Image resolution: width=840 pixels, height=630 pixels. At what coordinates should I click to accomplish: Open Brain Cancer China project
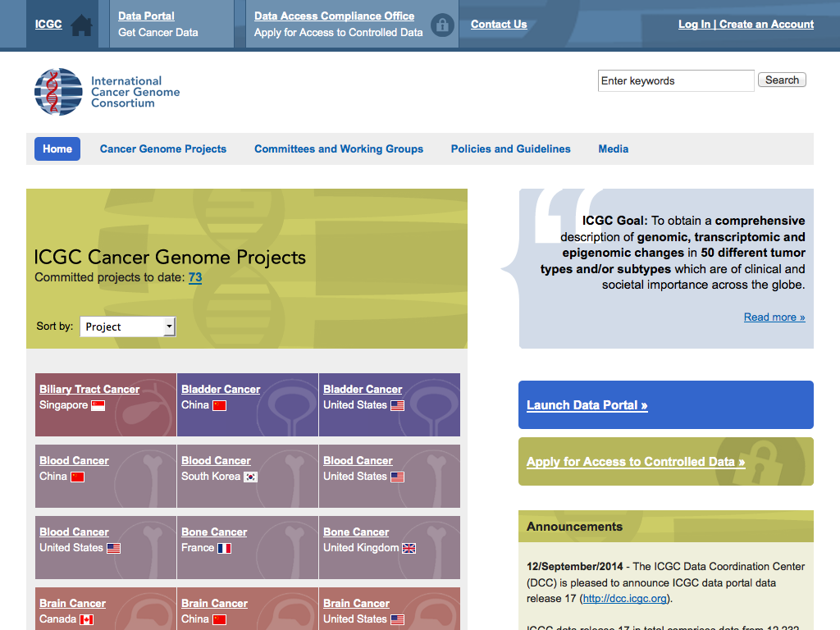[214, 603]
